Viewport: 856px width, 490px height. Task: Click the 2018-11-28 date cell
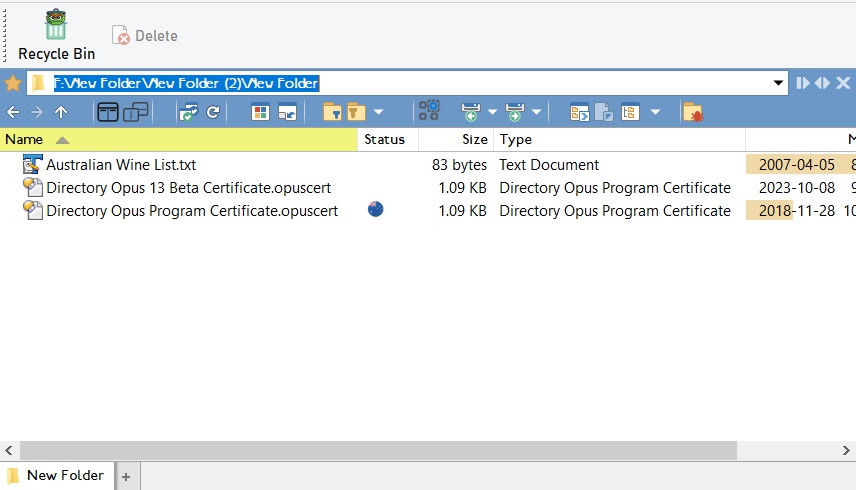coord(796,211)
